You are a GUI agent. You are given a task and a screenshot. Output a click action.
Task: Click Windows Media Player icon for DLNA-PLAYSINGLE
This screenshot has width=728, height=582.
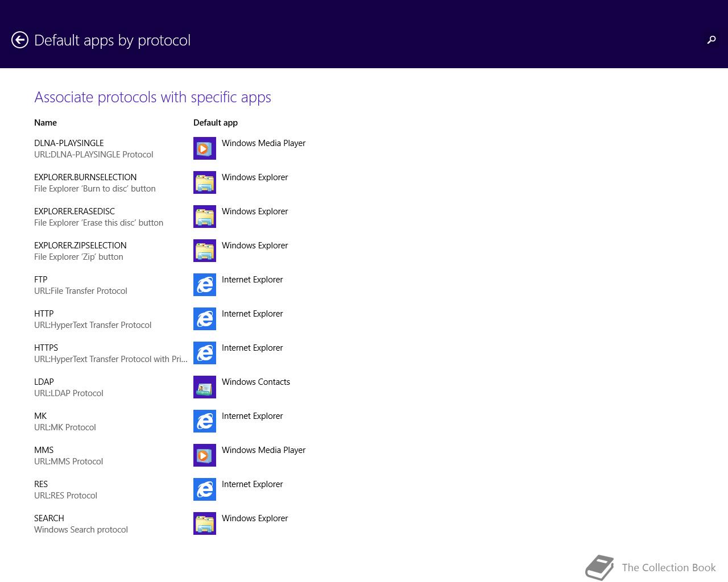205,148
